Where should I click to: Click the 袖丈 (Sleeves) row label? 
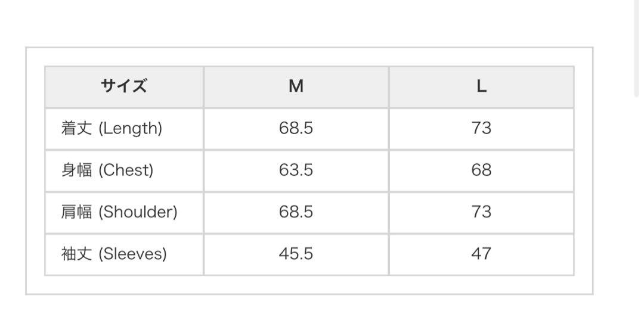tap(114, 254)
